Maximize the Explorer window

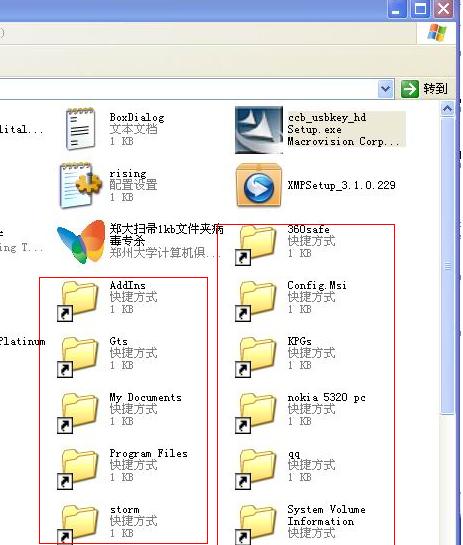click(x=420, y=8)
